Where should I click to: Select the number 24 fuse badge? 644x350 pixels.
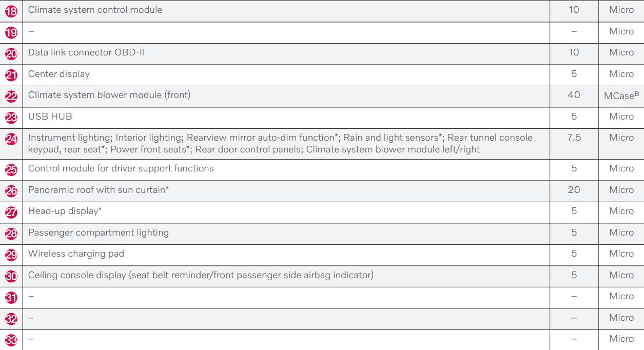11,139
